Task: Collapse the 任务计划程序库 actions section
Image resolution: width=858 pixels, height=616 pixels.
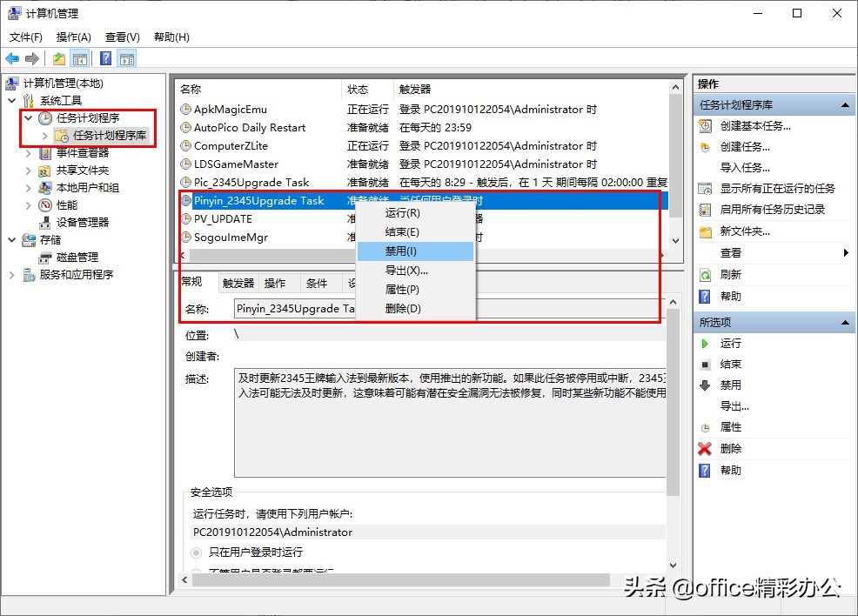Action: click(x=846, y=104)
